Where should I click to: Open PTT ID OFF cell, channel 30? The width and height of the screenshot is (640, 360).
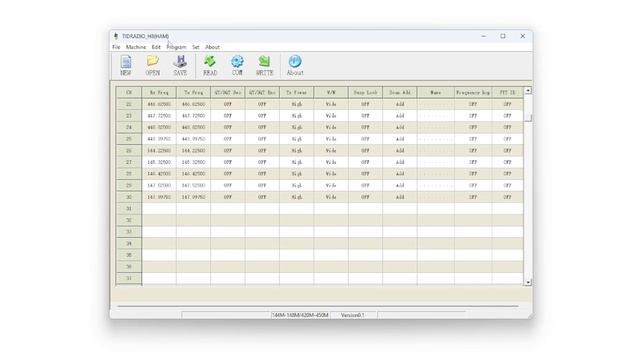[507, 197]
